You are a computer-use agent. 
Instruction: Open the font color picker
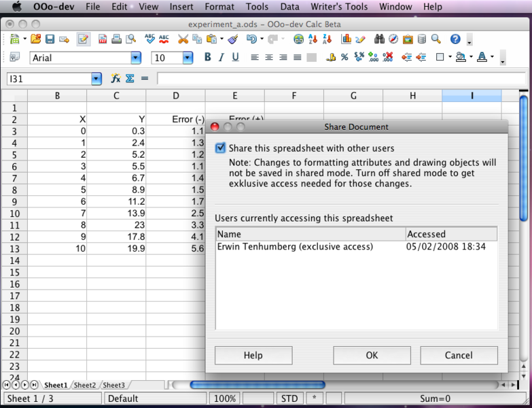tap(482, 58)
